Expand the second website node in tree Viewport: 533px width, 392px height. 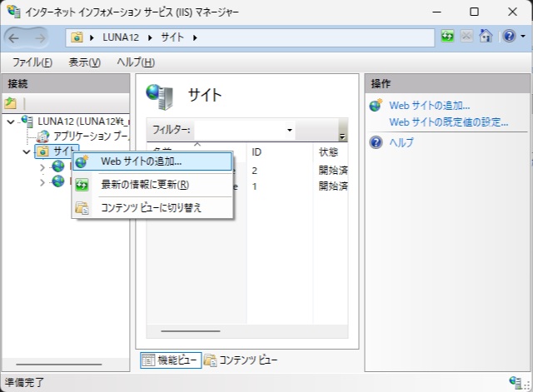42,182
